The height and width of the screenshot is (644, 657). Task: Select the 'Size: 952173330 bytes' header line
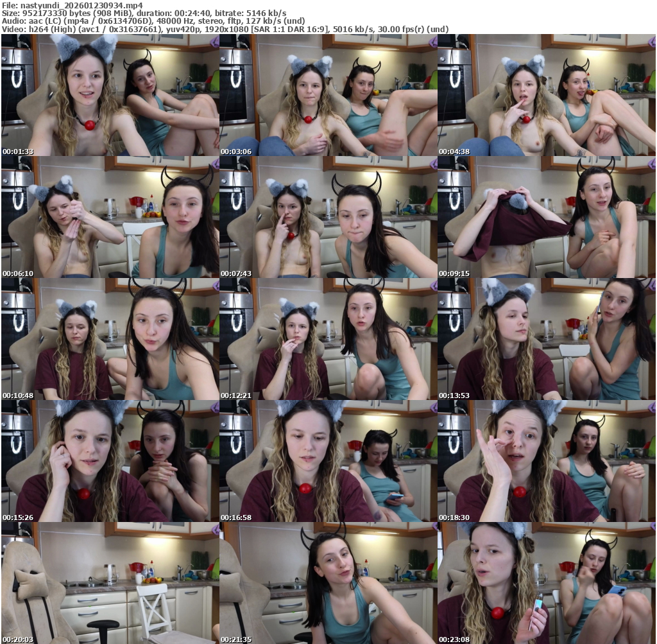(x=144, y=13)
